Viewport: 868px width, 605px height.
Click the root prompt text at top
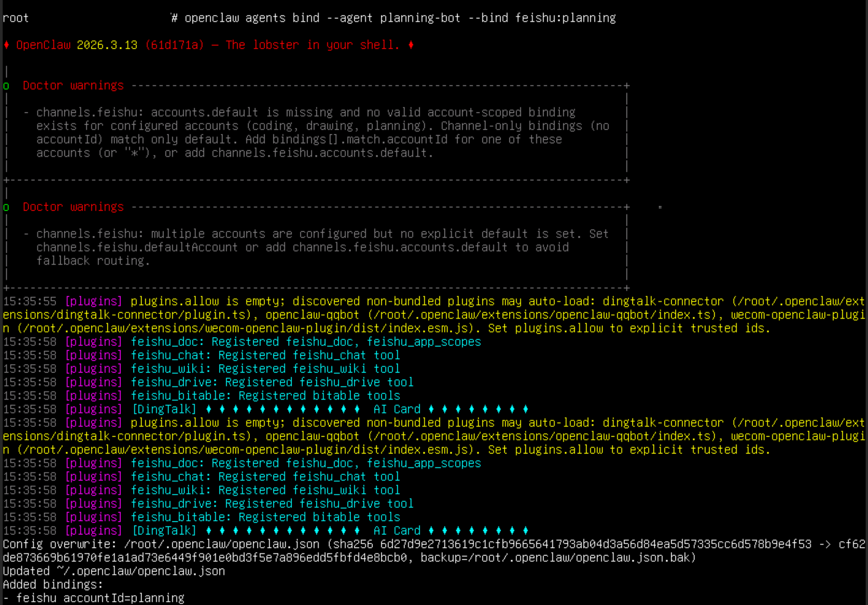pos(16,18)
